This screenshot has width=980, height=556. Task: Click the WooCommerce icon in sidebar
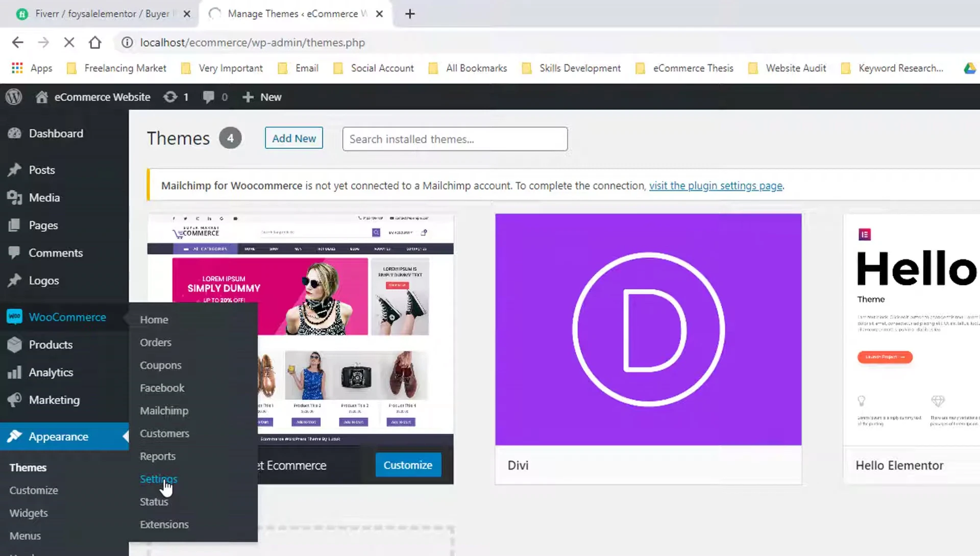coord(15,317)
